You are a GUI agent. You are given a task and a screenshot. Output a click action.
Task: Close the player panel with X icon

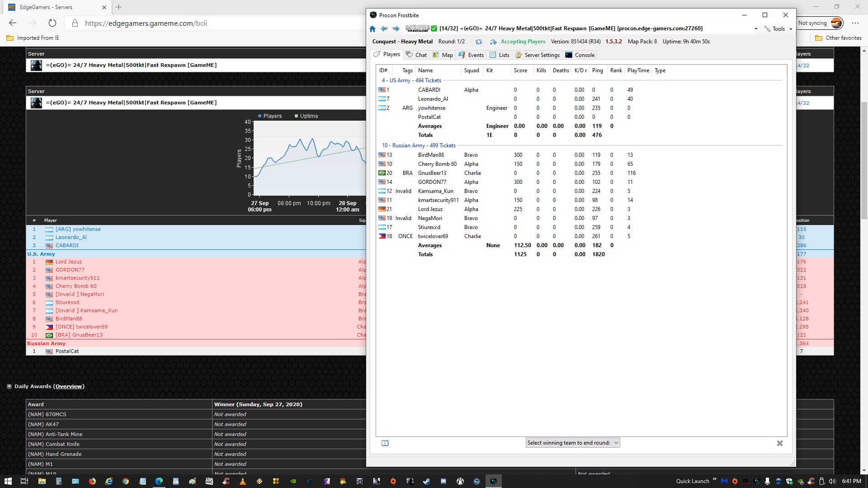click(x=780, y=443)
